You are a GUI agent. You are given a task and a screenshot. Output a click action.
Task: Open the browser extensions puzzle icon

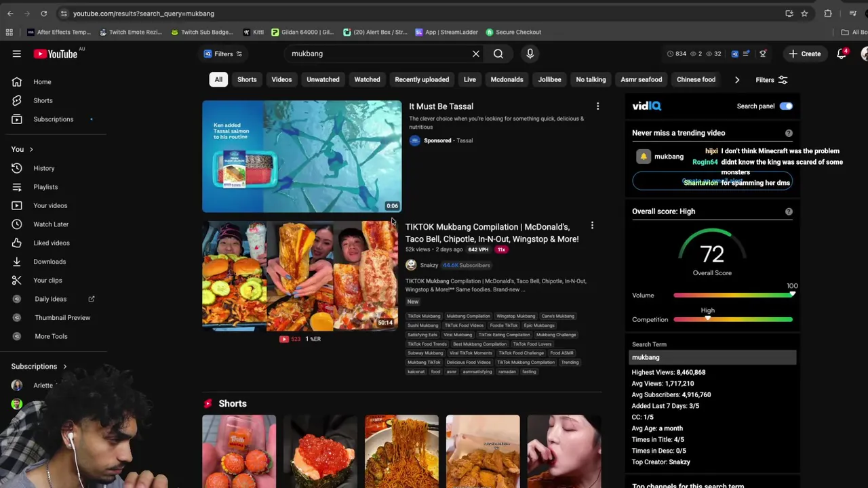828,14
